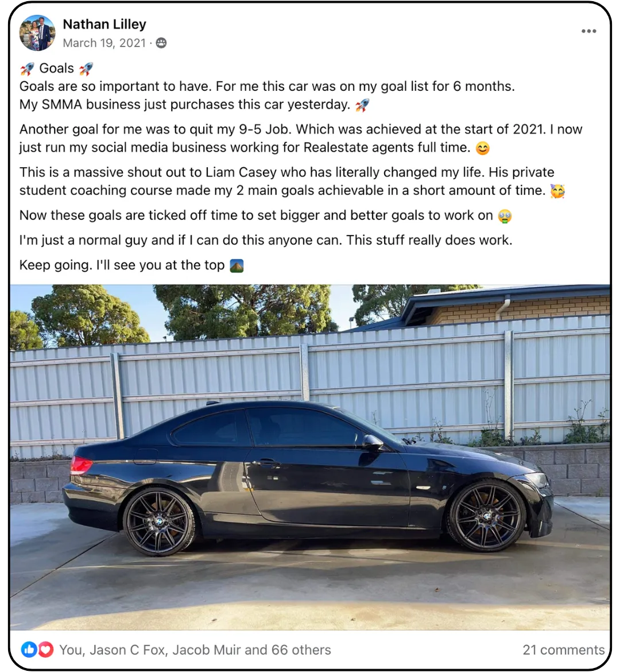The image size is (620, 672).
Task: Click the smiling emoji after 'full time.'
Action: 482,148
